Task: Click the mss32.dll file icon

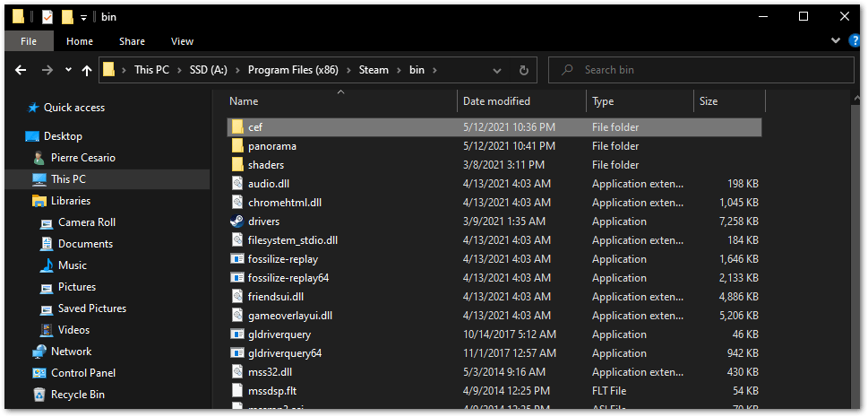Action: [x=237, y=372]
